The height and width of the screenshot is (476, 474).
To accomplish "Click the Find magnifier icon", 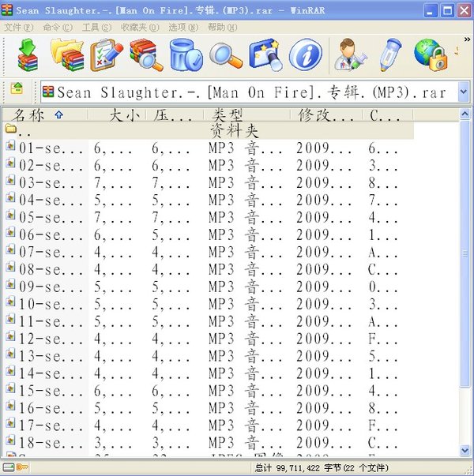I will coord(226,55).
